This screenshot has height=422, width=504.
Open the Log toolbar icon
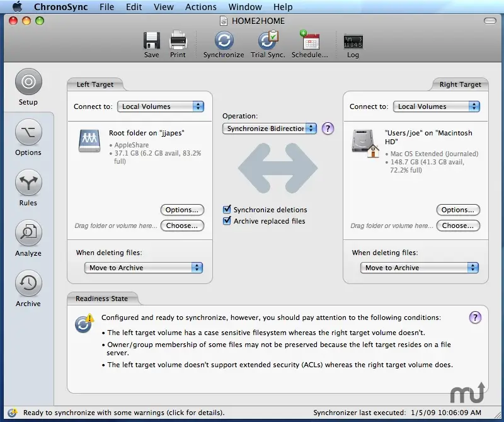353,42
